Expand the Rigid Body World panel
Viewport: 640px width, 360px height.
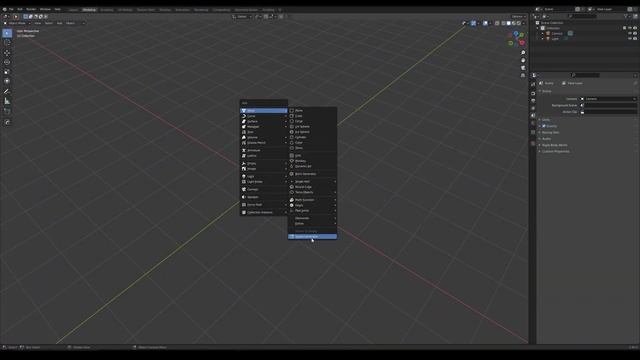[554, 145]
